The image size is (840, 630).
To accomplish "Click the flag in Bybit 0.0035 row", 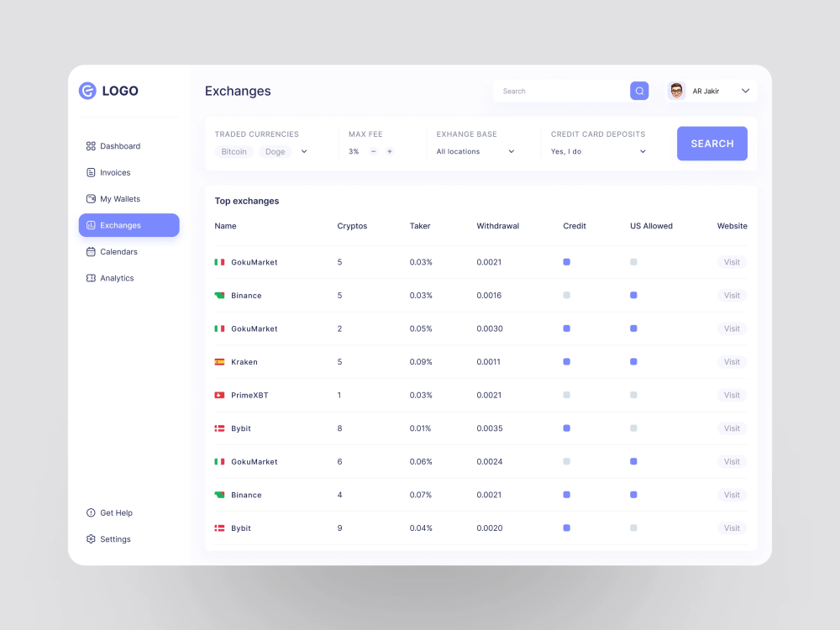I will [219, 428].
